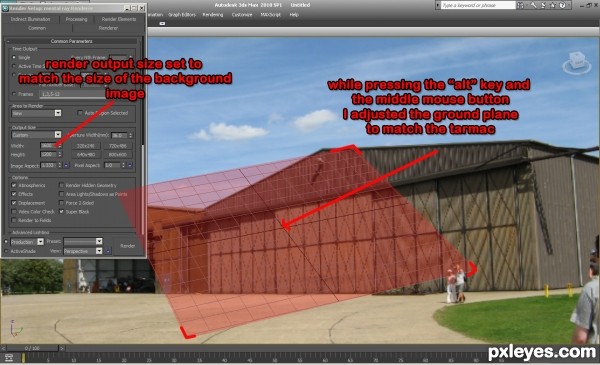Open the View Perspective dropdown

coord(83,251)
